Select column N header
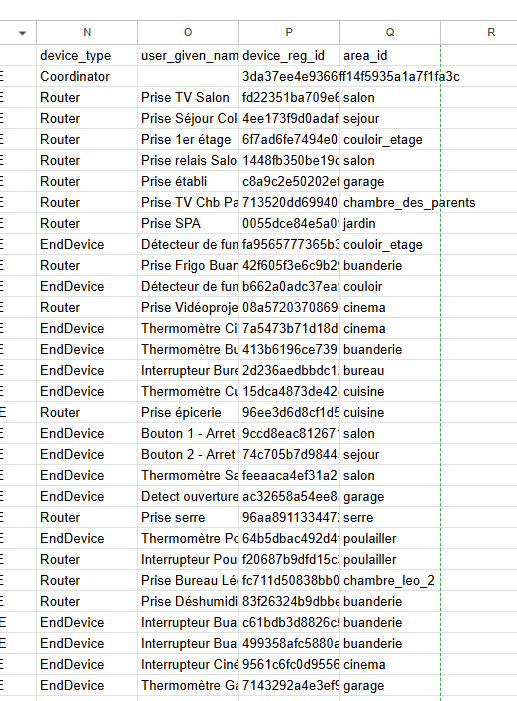The width and height of the screenshot is (517, 701). coord(87,32)
